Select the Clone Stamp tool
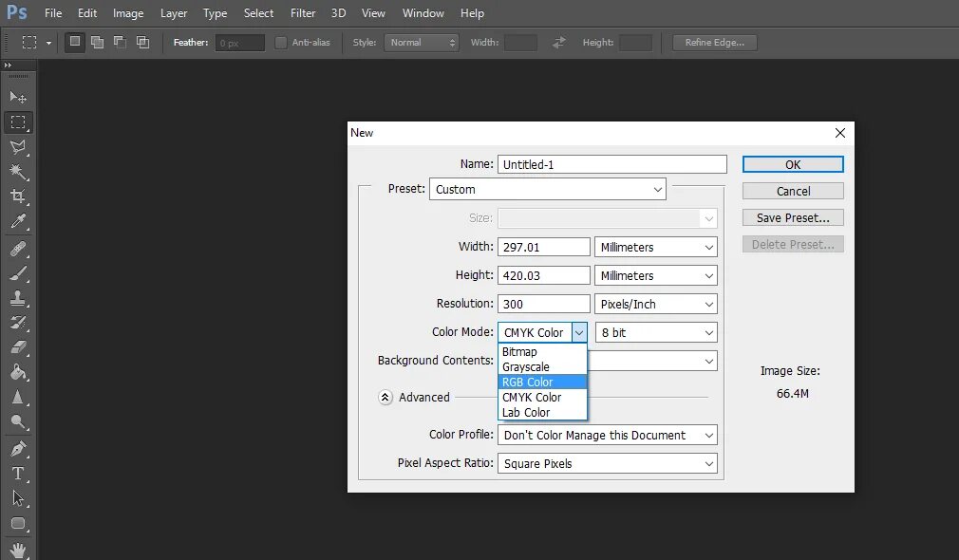959x560 pixels. (x=18, y=298)
